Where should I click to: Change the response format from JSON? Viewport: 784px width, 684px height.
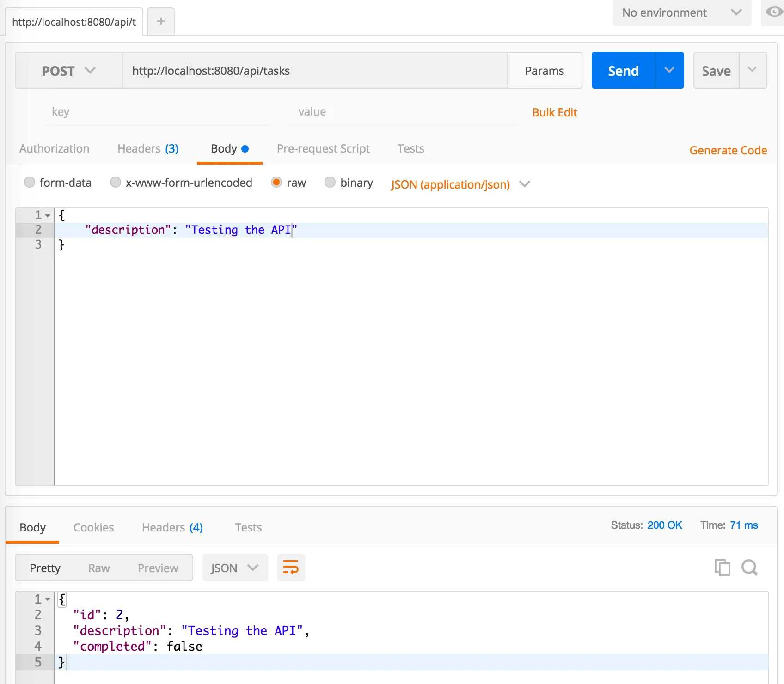click(x=235, y=568)
